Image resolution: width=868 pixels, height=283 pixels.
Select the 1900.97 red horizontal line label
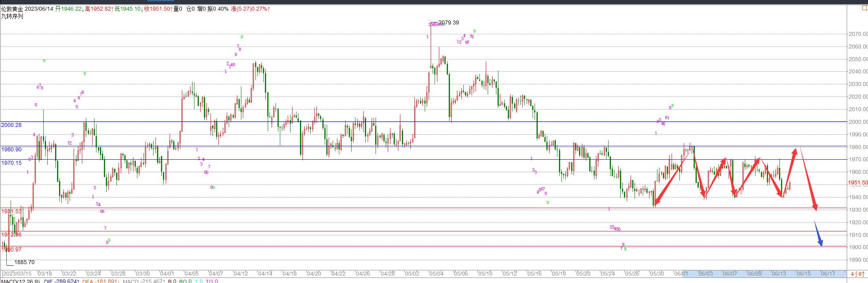[x=11, y=249]
